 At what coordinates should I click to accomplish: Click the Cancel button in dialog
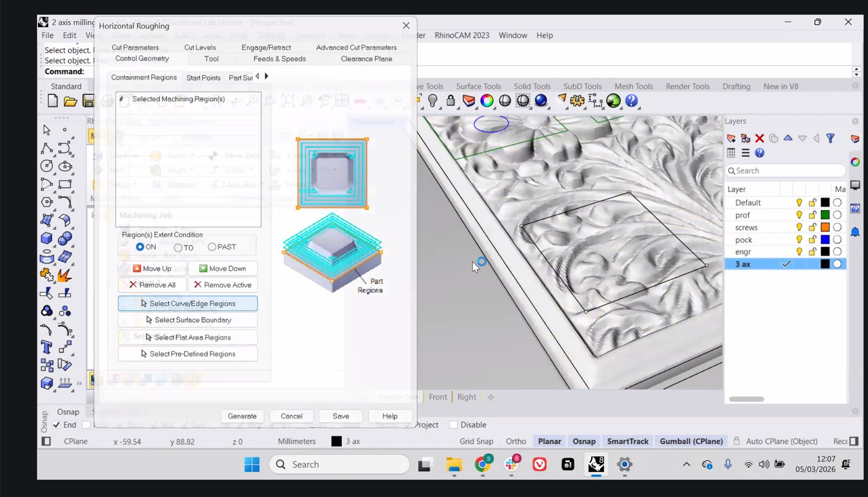tap(291, 416)
